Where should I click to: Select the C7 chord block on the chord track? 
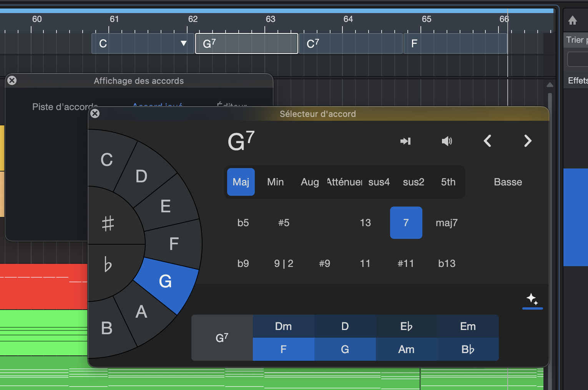(351, 43)
